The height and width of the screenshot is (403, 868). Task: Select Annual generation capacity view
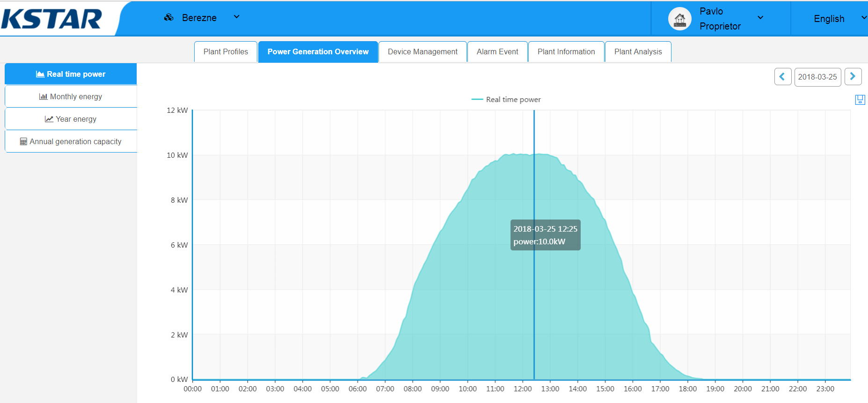(71, 141)
